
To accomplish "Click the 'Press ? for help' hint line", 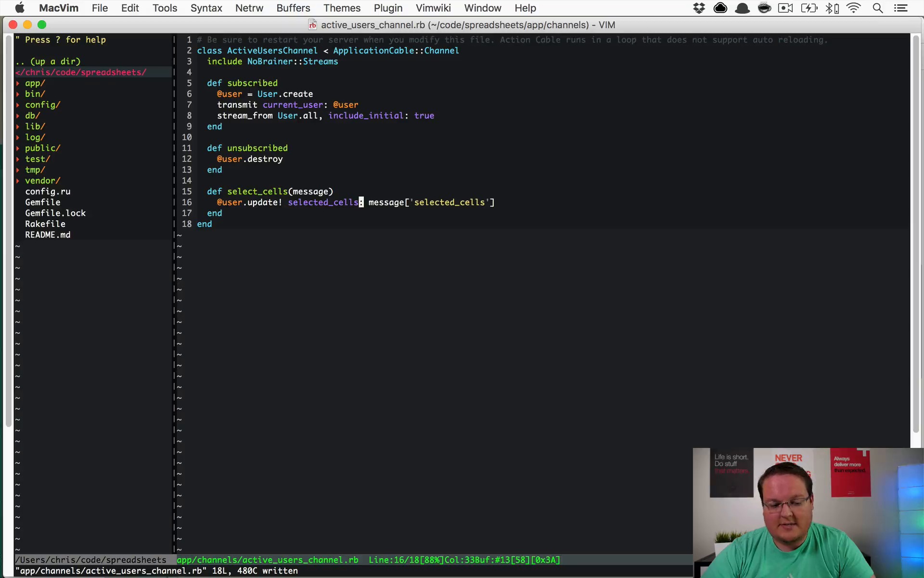I will 61,40.
